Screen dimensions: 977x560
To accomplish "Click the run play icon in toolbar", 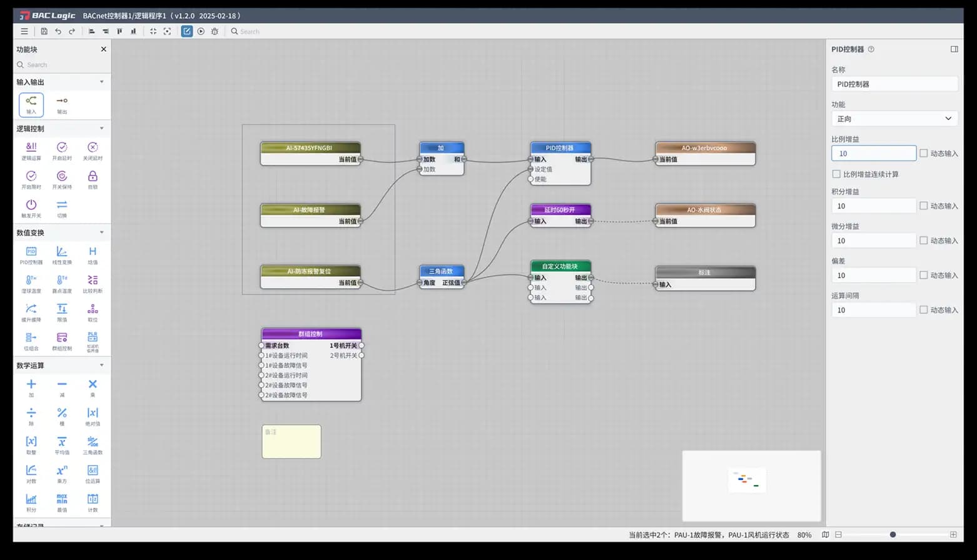I will pos(201,31).
